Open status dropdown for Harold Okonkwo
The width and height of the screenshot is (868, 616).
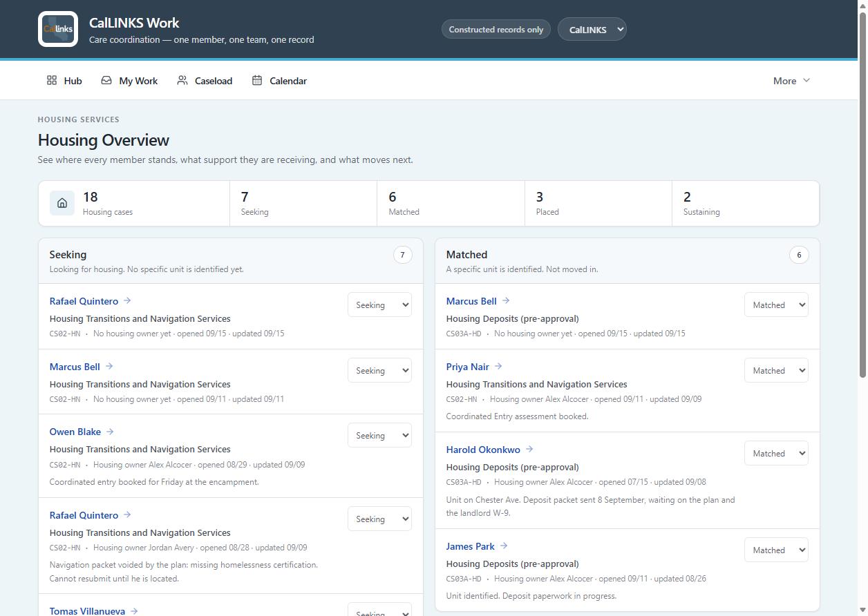click(x=776, y=454)
